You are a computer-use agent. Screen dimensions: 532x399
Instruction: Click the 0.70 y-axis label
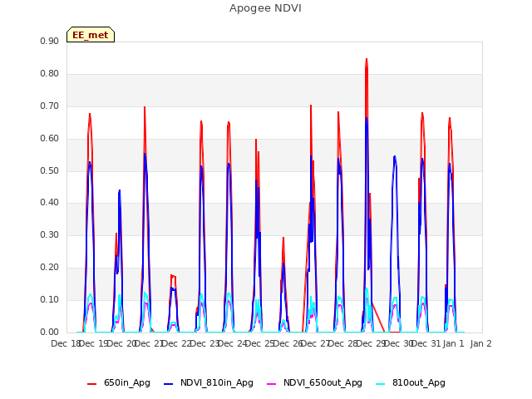50,106
